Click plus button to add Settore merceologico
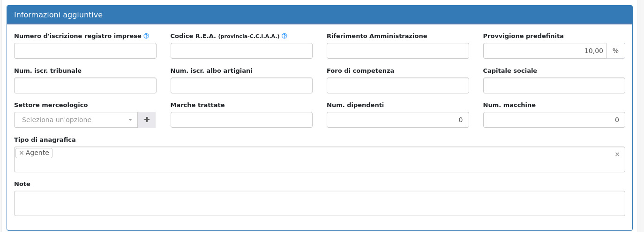Viewport: 644px width, 232px height. pyautogui.click(x=147, y=120)
